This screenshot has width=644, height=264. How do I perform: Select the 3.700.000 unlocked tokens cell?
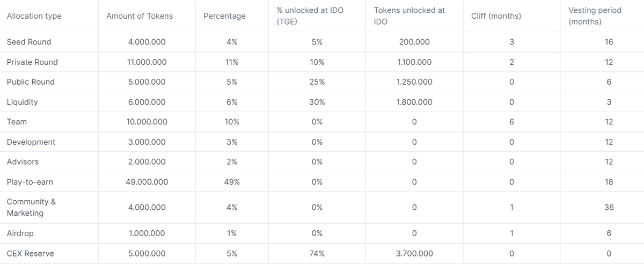pos(414,253)
